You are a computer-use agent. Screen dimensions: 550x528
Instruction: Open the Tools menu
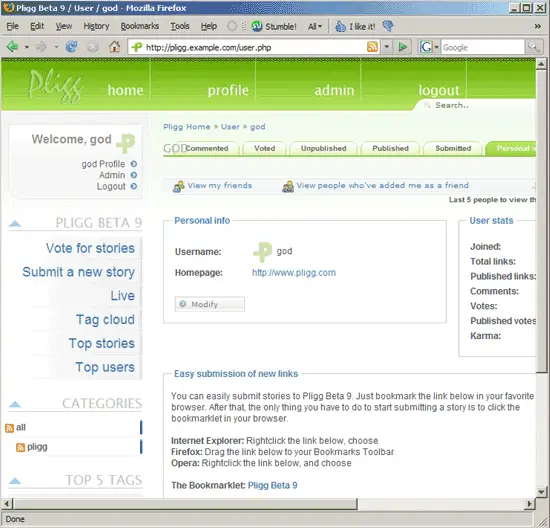[180, 26]
